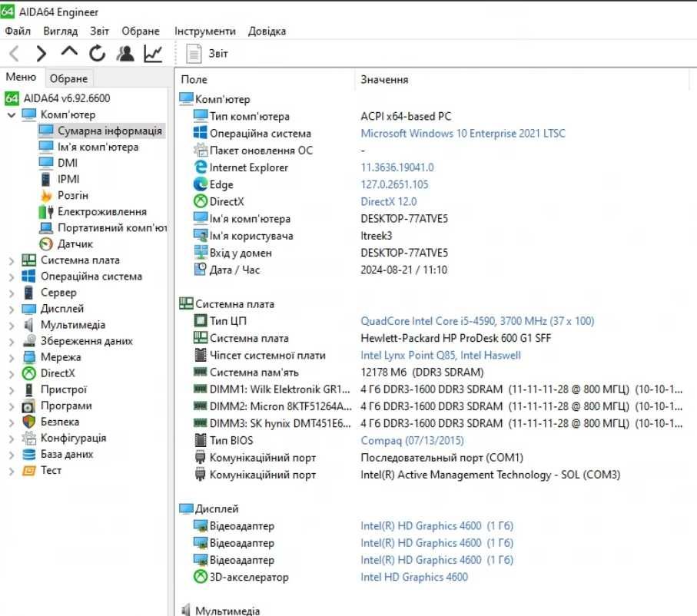Click the Портативний комп'ютер laptop icon
This screenshot has height=616, width=697.
point(46,227)
